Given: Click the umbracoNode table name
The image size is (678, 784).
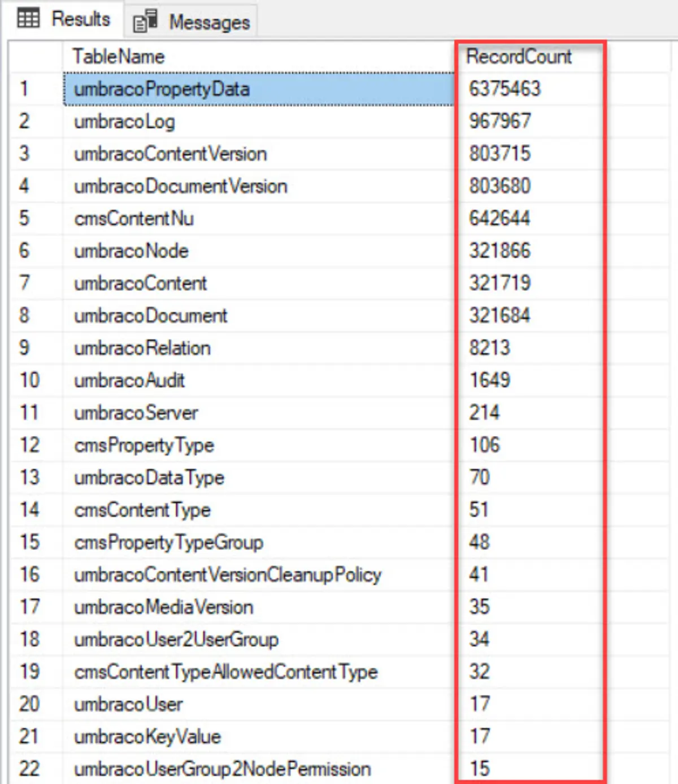Looking at the screenshot, I should pos(131,251).
